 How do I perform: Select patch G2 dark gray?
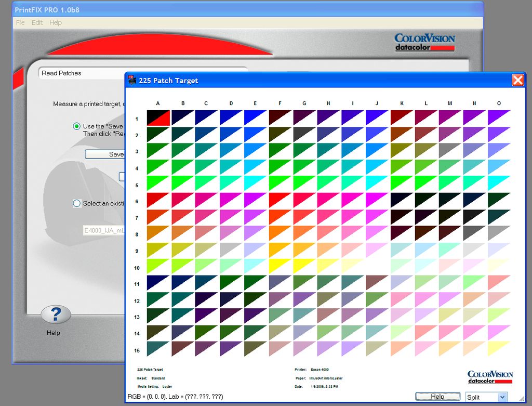(304, 135)
